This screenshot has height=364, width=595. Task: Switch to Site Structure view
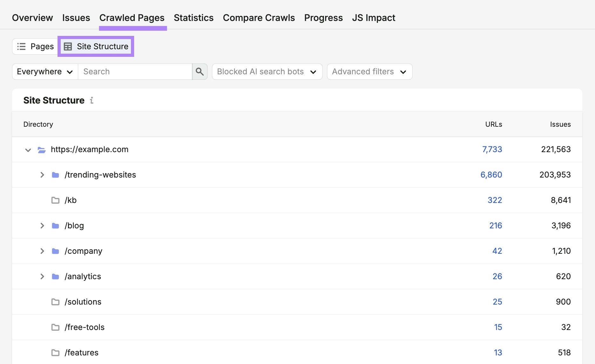pos(96,46)
